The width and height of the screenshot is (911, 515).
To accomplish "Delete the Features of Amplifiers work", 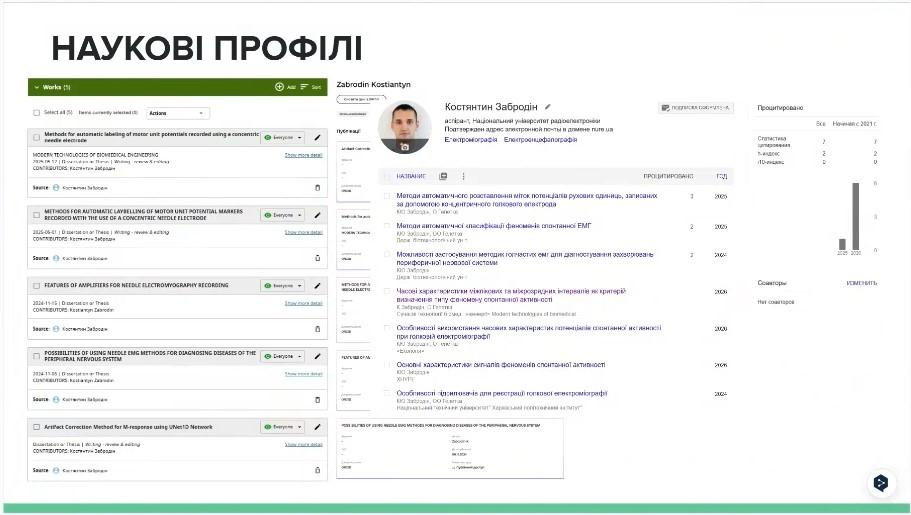I will pos(317,329).
